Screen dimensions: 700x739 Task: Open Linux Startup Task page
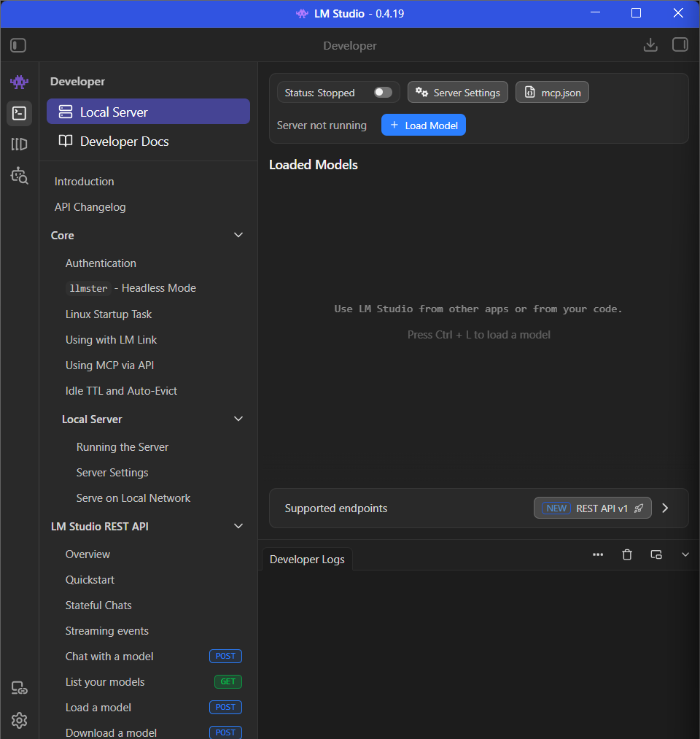(109, 314)
